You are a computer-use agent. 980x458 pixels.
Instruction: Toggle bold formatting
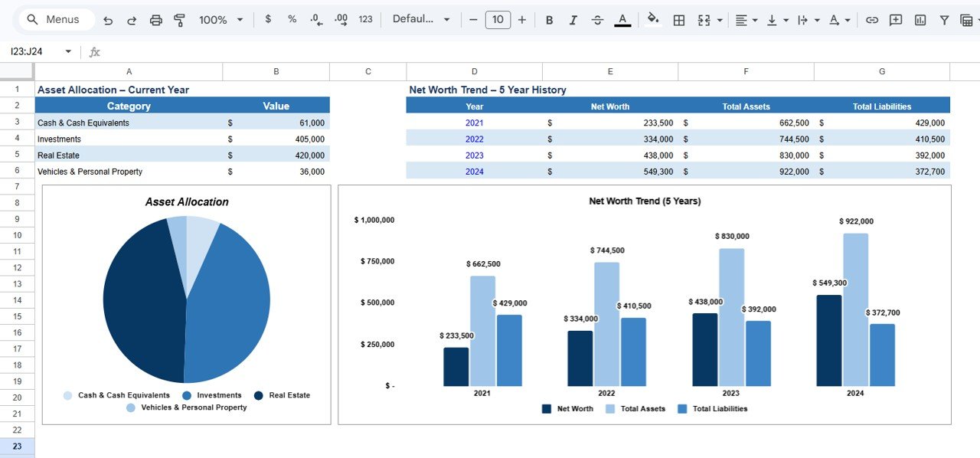coord(549,19)
